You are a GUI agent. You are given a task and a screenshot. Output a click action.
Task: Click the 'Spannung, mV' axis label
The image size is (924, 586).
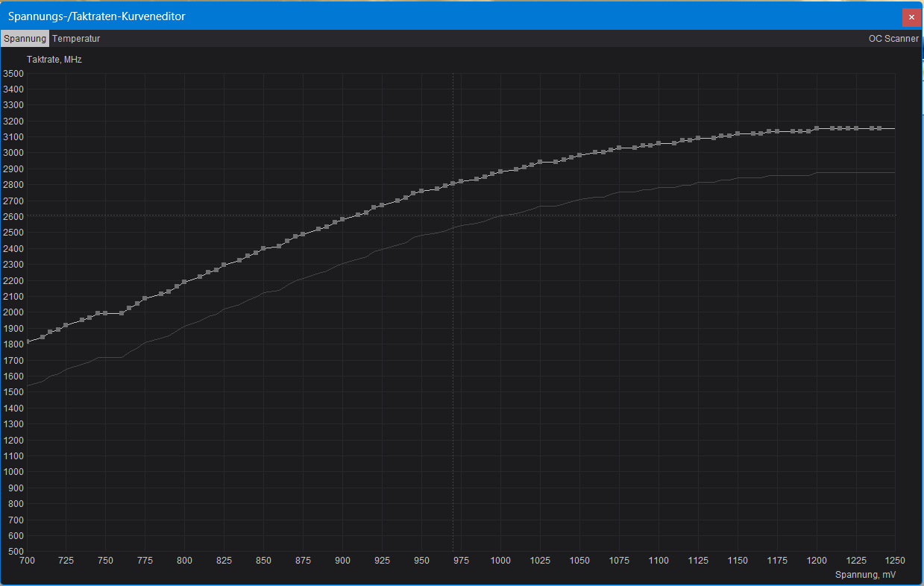[x=866, y=575]
